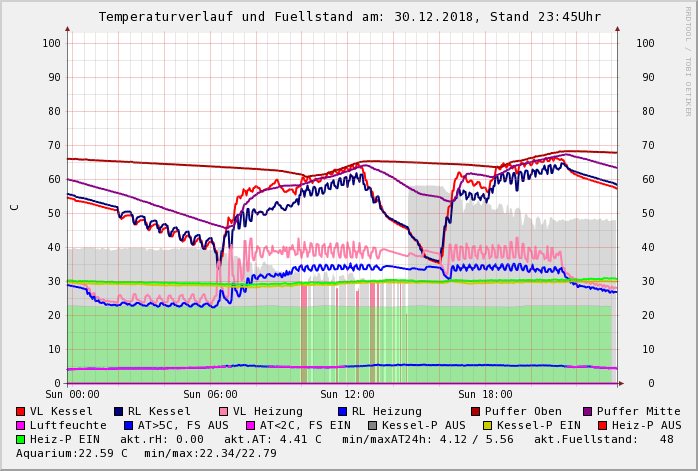Click the red VL Kessel legend swatch
The image size is (698, 471).
coord(21,411)
